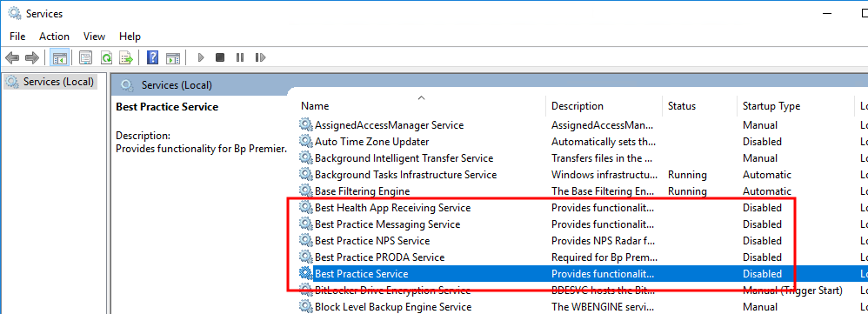Click Best Practice Service heading in detail pane
Image resolution: width=868 pixels, height=314 pixels.
(x=167, y=107)
